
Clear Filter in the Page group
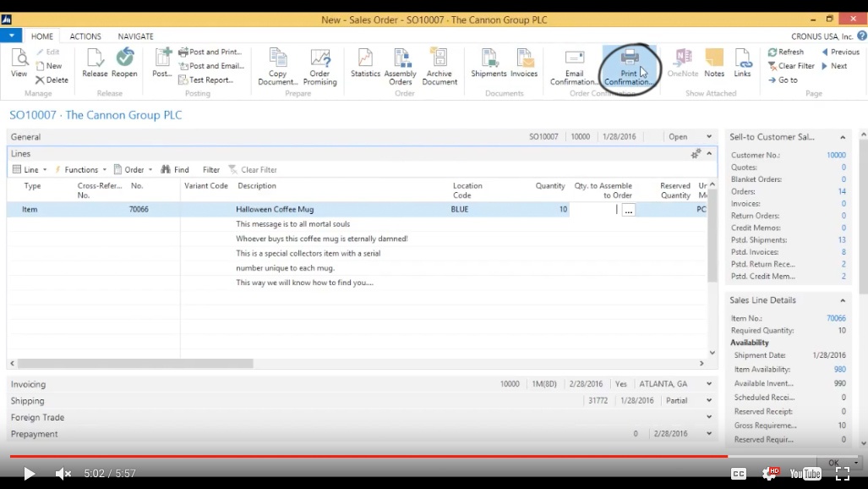(x=791, y=65)
